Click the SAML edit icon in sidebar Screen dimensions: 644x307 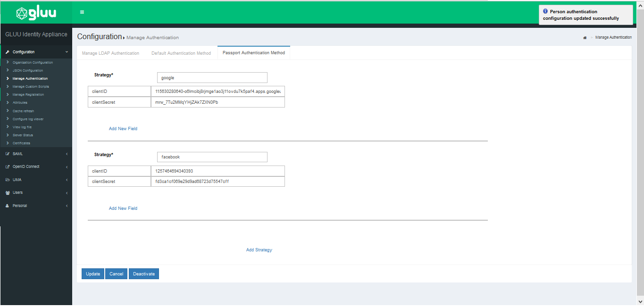coord(8,154)
